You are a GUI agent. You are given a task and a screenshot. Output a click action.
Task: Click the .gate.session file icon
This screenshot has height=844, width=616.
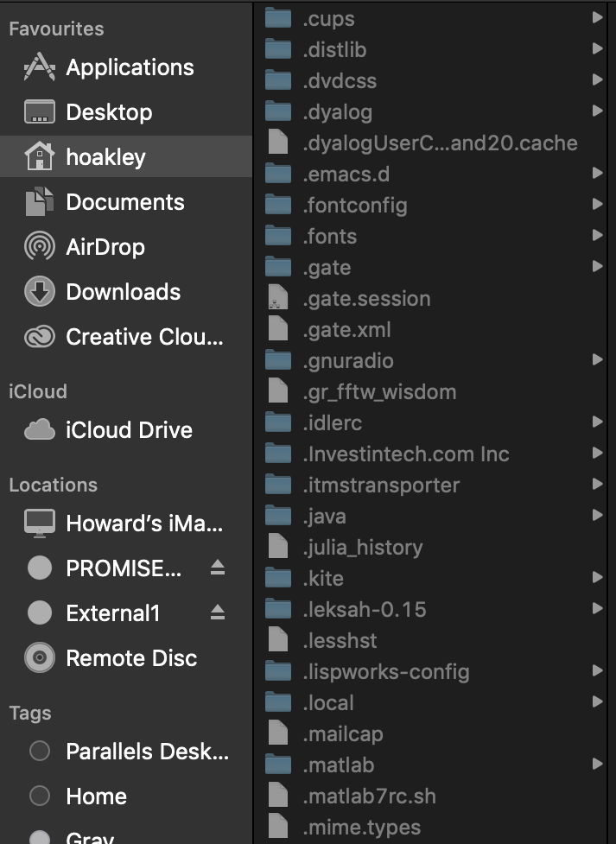coord(277,299)
